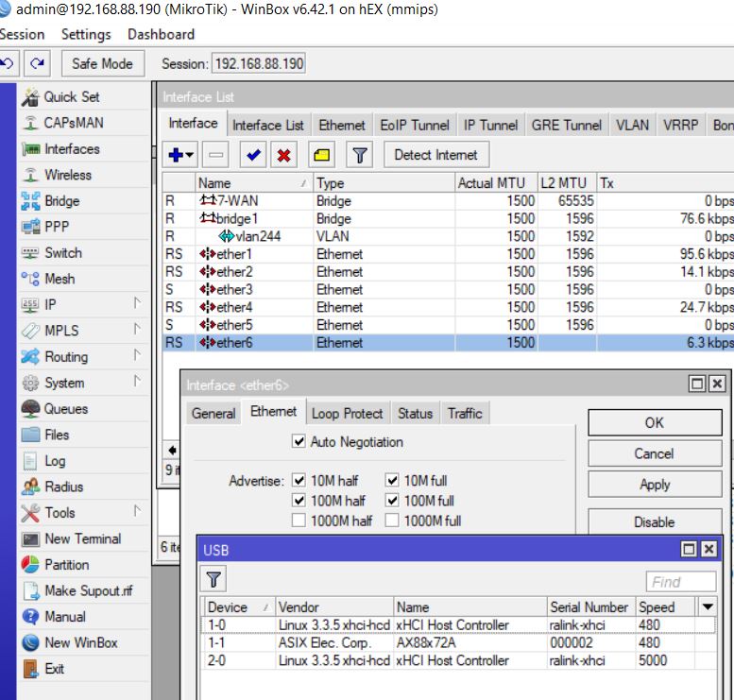Toggle 100M half advertise checkbox
Image resolution: width=734 pixels, height=700 pixels.
point(299,500)
